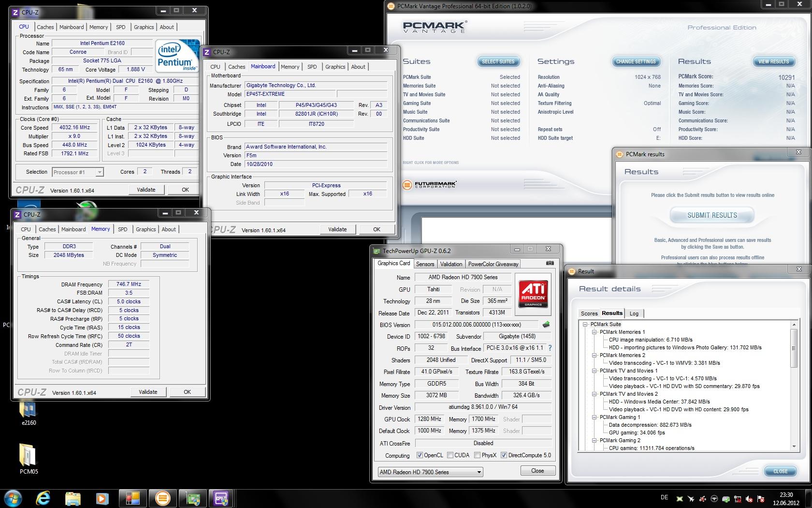Click the CHANGE SETTINGS button
This screenshot has width=812, height=508.
(636, 61)
